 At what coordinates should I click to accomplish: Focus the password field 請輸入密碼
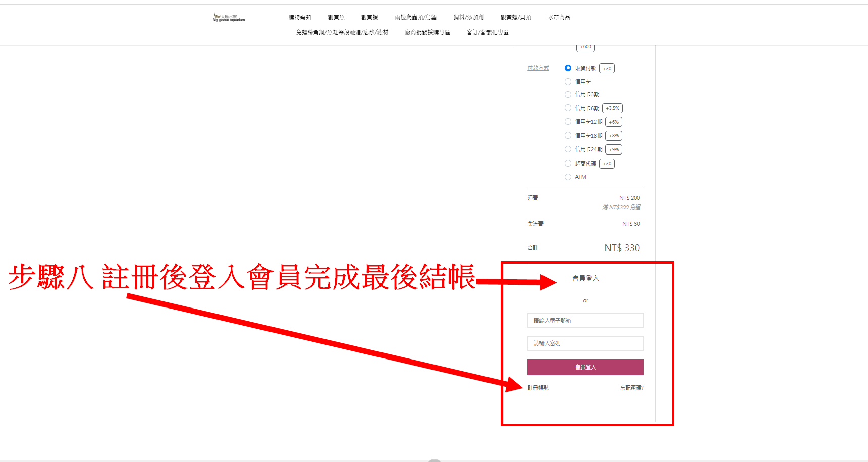pos(585,343)
